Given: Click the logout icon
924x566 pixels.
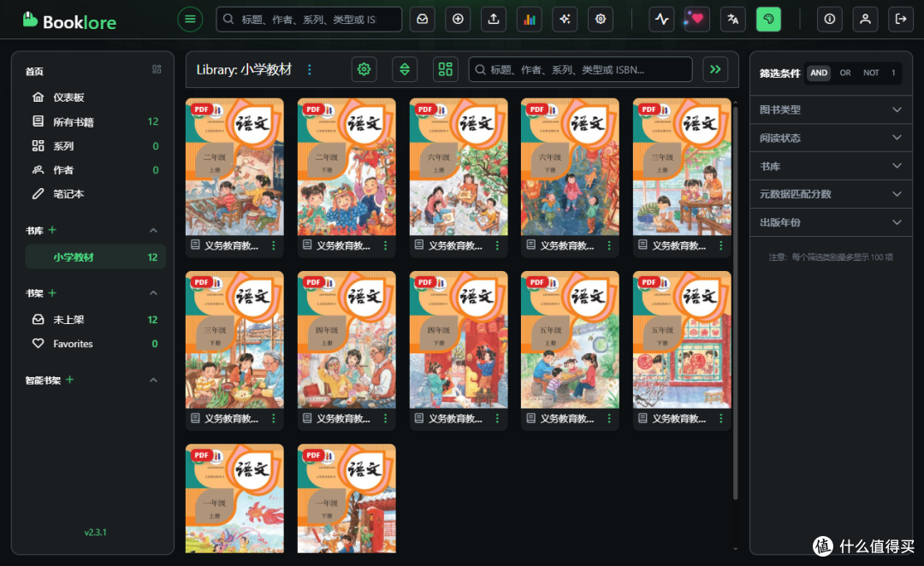Looking at the screenshot, I should click(x=901, y=20).
